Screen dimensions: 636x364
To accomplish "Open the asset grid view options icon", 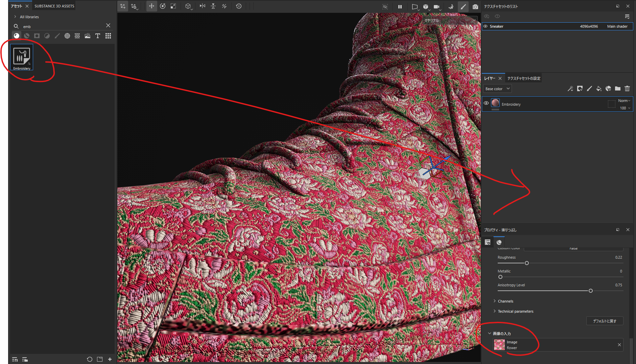I will coord(108,36).
